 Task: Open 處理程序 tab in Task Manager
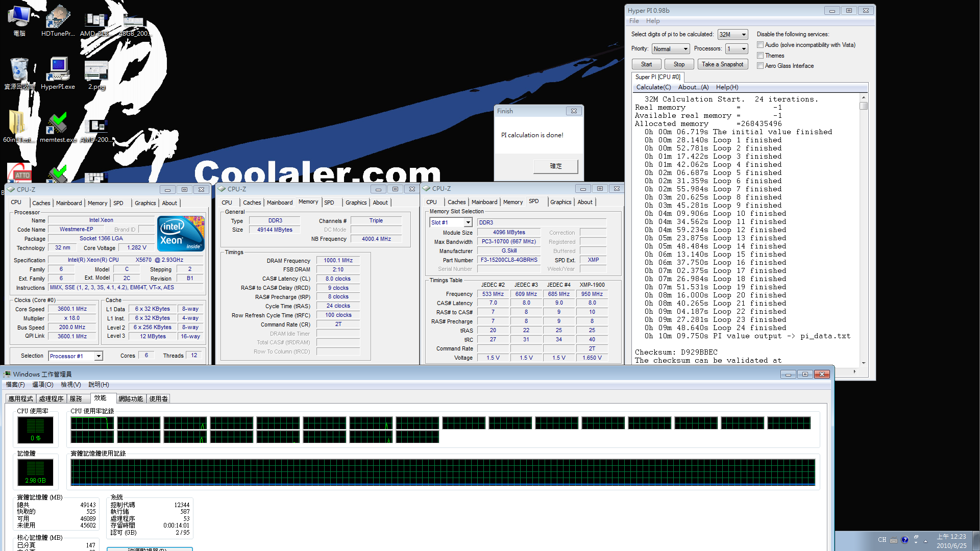pos(51,399)
